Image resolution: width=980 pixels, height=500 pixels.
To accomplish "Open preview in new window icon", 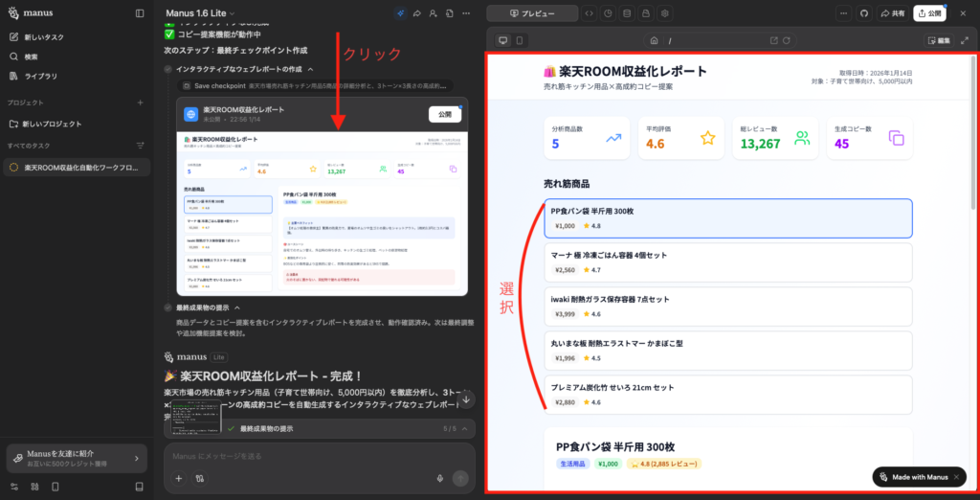I will tap(773, 40).
